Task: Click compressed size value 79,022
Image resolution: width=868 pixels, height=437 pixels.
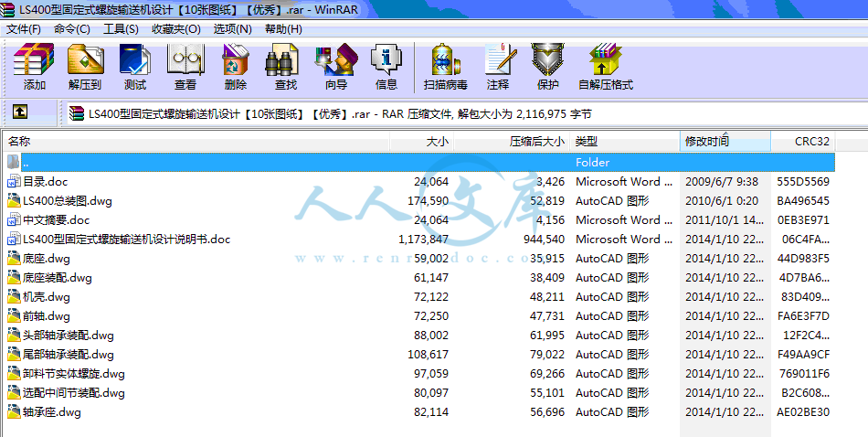Action: [547, 355]
